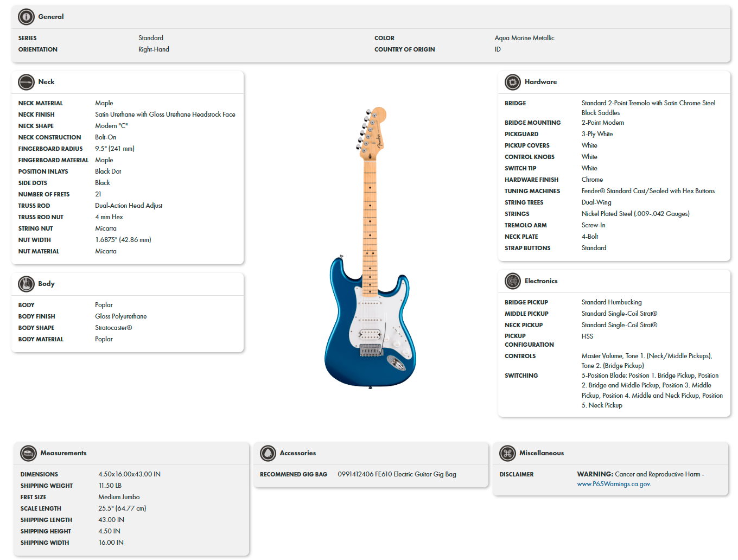Select the Measurements section icon
The image size is (738, 560).
tap(28, 453)
